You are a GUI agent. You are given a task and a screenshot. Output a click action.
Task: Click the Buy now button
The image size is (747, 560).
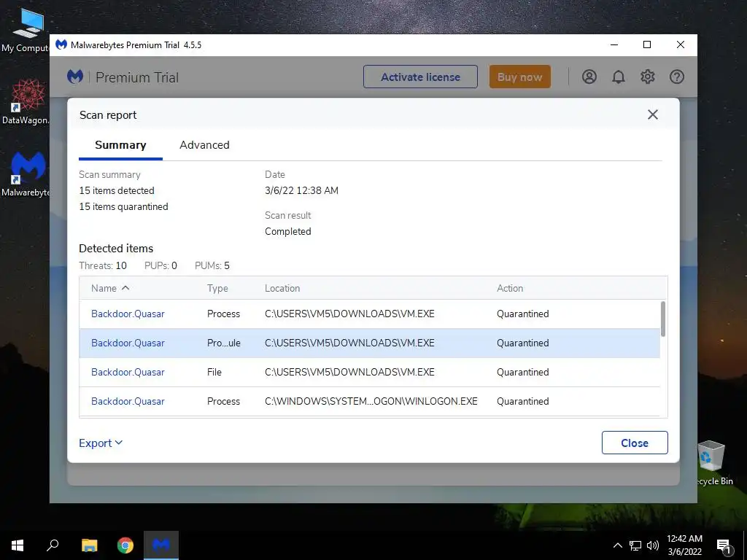click(519, 77)
